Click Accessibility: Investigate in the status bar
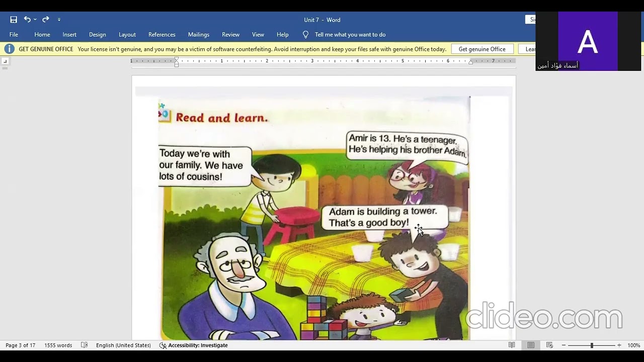This screenshot has height=362, width=644. click(x=194, y=345)
